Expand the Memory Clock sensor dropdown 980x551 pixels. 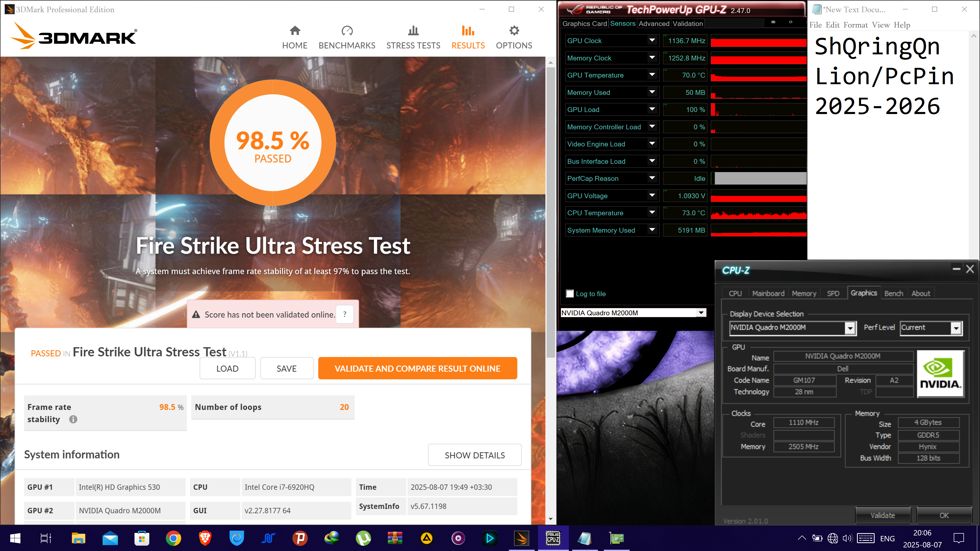(x=652, y=58)
